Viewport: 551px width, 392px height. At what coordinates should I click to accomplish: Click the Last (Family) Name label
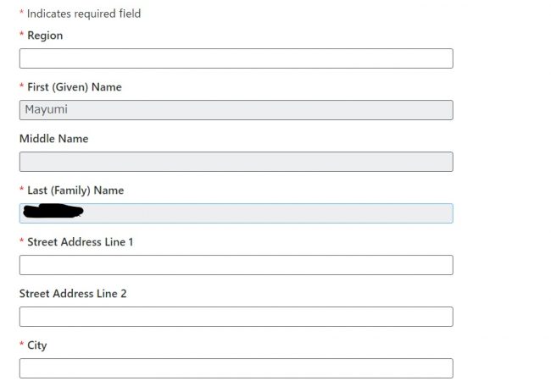click(75, 190)
